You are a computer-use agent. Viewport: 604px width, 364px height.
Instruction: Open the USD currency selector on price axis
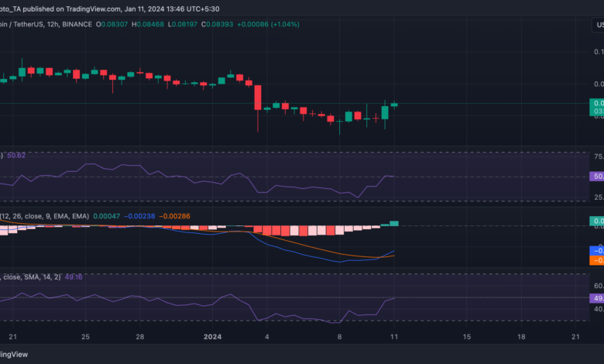tap(598, 24)
